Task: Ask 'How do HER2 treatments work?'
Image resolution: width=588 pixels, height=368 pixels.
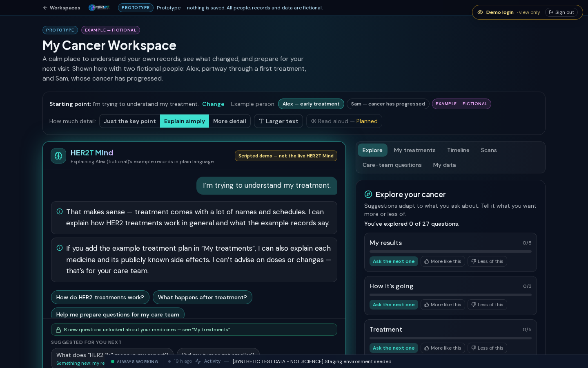Action: 100,297
